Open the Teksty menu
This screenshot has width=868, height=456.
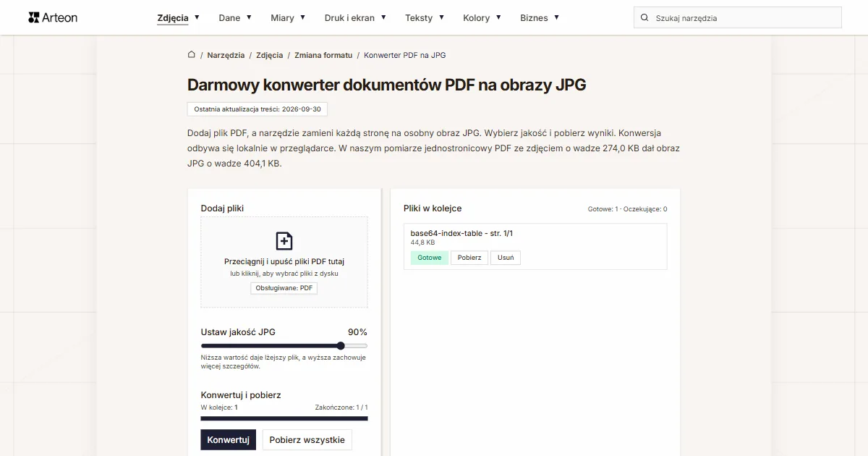coord(419,18)
